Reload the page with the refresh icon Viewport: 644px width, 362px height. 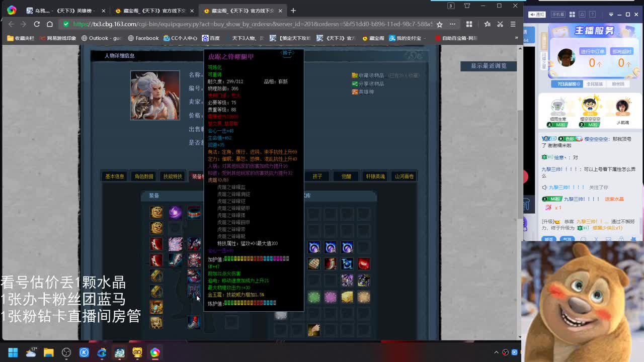tap(37, 24)
